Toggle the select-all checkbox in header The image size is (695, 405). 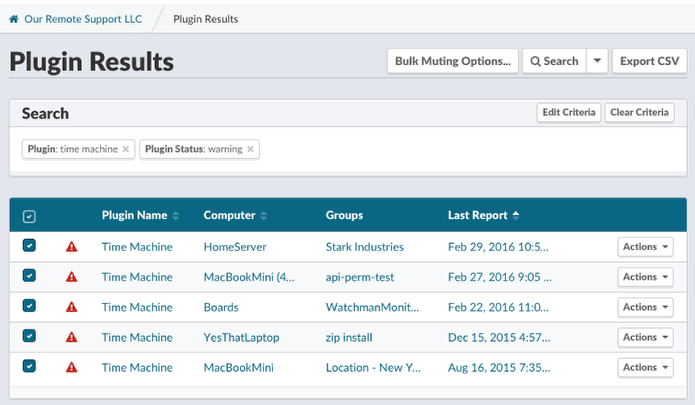pyautogui.click(x=29, y=216)
